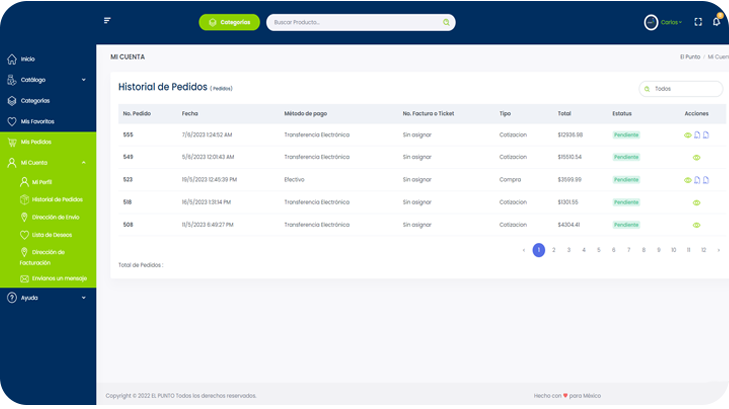View order 508 with eye icon
The width and height of the screenshot is (729, 409).
696,225
